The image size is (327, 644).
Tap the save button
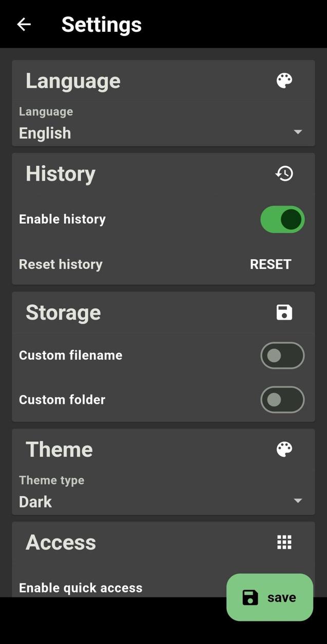click(270, 597)
